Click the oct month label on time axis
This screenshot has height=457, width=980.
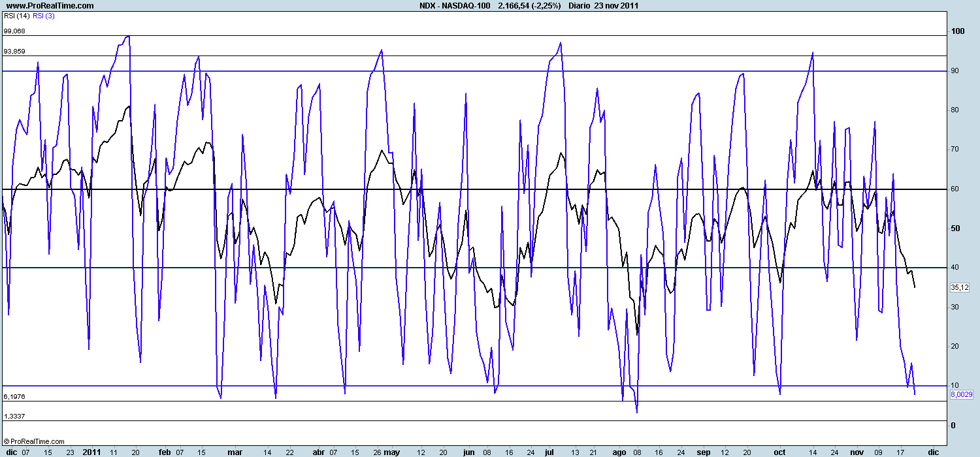(779, 452)
